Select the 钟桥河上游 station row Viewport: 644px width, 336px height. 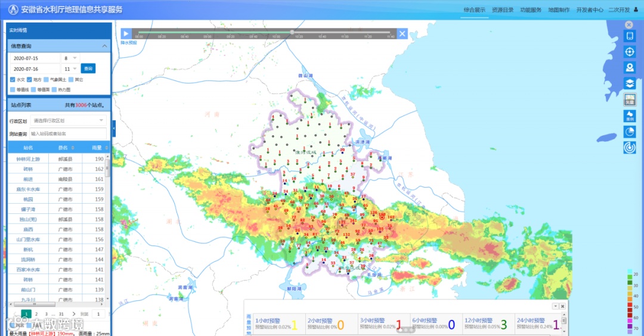(56, 159)
